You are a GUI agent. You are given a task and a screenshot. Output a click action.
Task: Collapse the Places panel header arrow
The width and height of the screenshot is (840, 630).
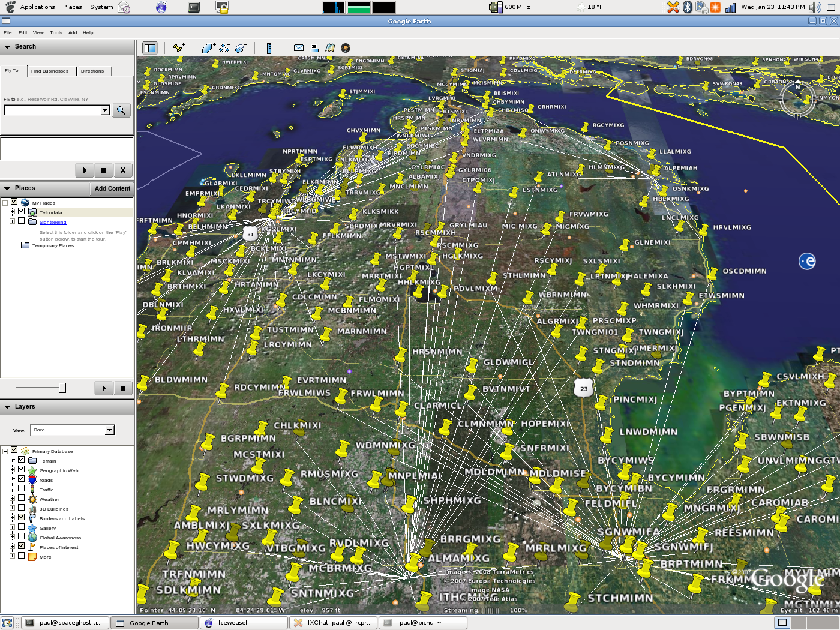click(7, 188)
